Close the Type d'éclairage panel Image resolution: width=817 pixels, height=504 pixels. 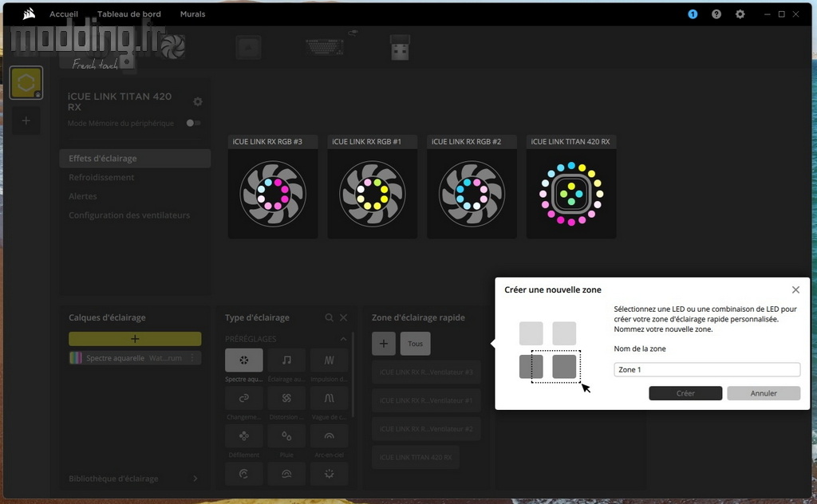click(343, 317)
